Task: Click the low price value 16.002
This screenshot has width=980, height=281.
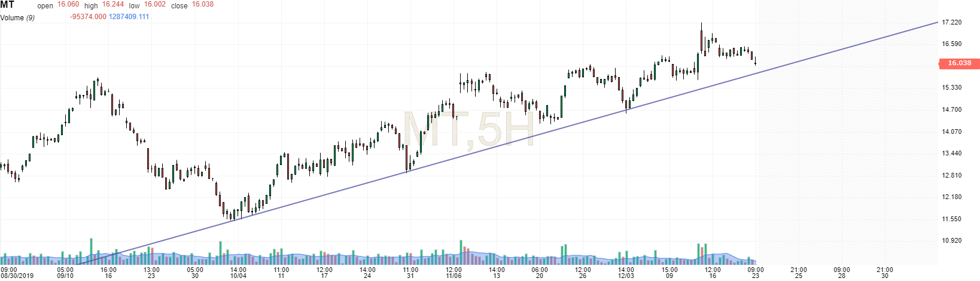Action: (x=155, y=5)
